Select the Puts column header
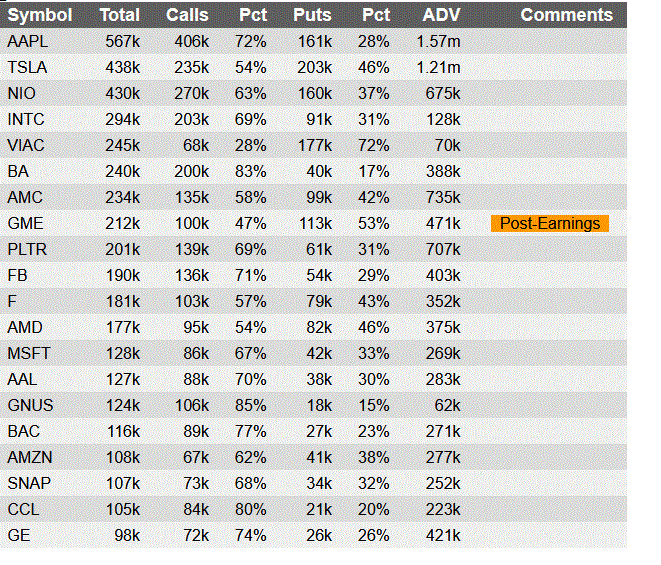This screenshot has width=661, height=565. (312, 15)
